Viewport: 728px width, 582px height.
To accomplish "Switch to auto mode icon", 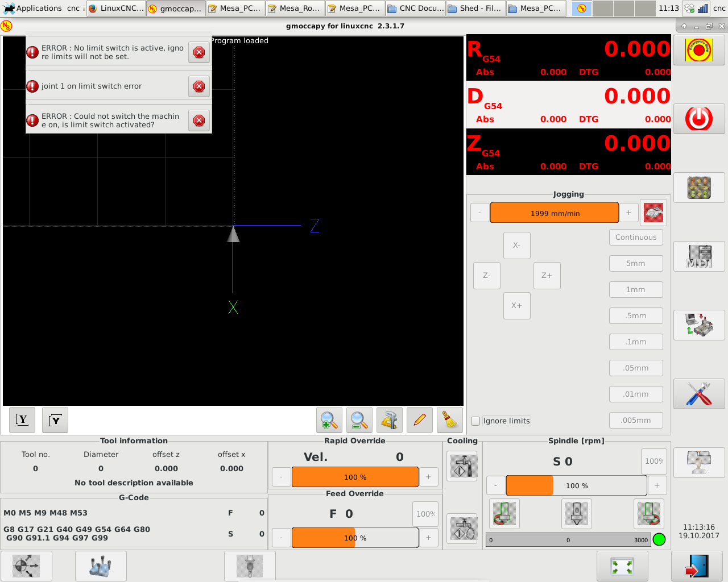I will pyautogui.click(x=699, y=325).
